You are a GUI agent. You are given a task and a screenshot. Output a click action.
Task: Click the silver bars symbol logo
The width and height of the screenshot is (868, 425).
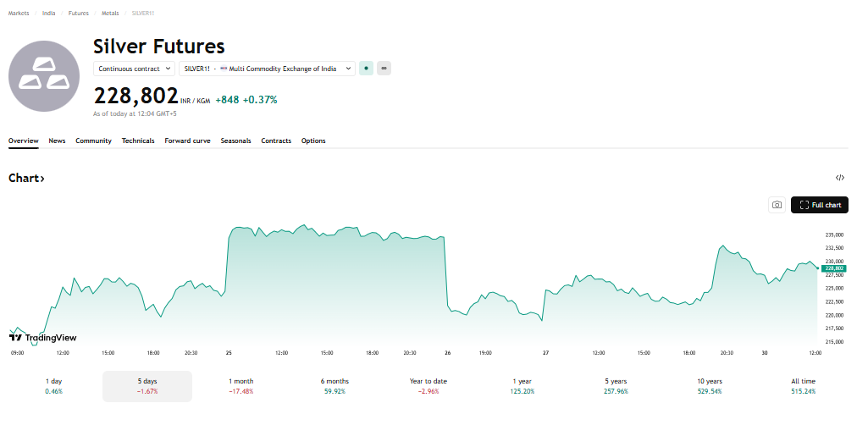[x=44, y=76]
